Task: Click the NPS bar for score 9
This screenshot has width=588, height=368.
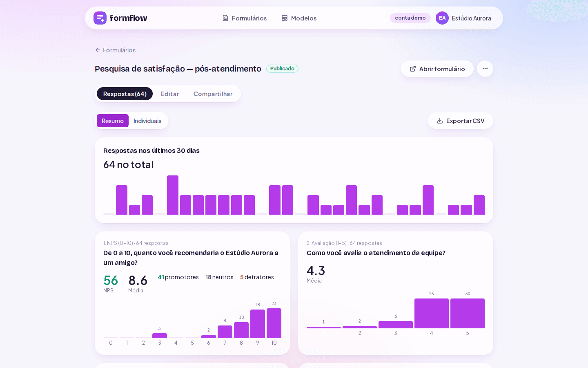Action: (x=258, y=324)
